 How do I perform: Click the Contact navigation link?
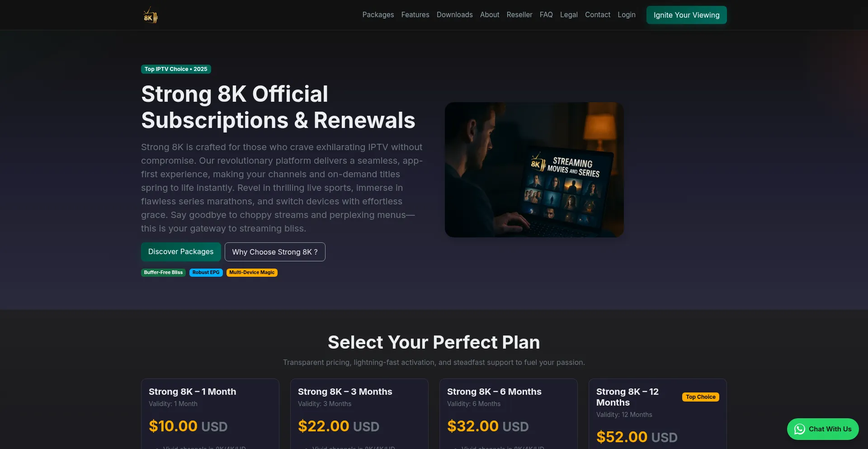click(x=598, y=15)
